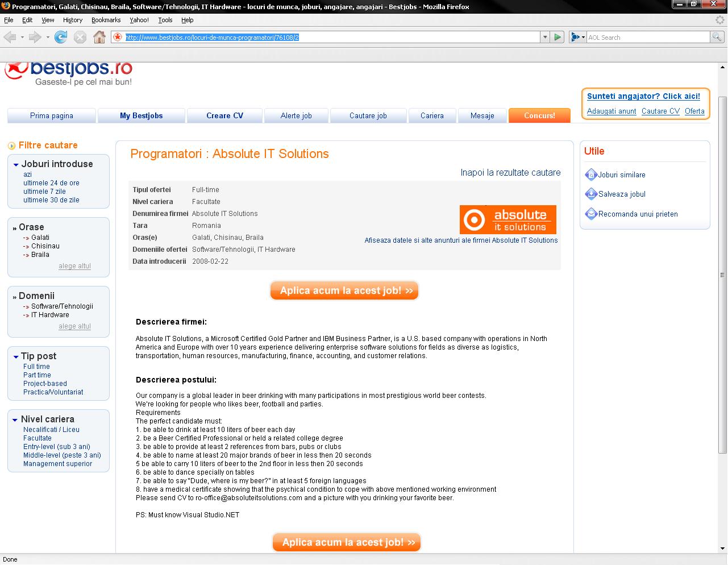
Task: Click the Salveaza jobul icon
Action: [591, 194]
